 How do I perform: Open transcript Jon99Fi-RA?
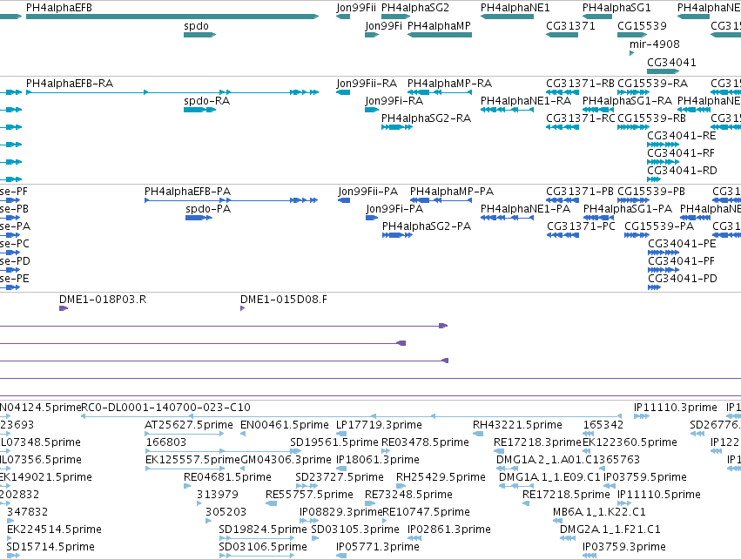coord(372,110)
